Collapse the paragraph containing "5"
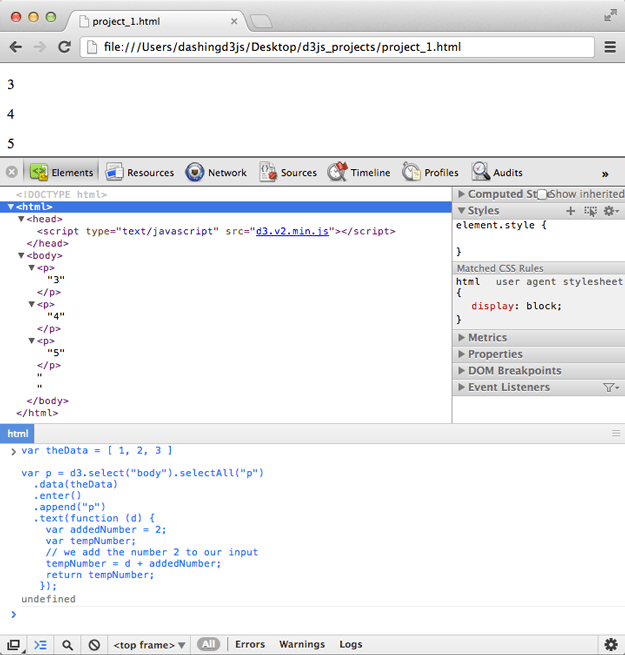 tap(31, 341)
